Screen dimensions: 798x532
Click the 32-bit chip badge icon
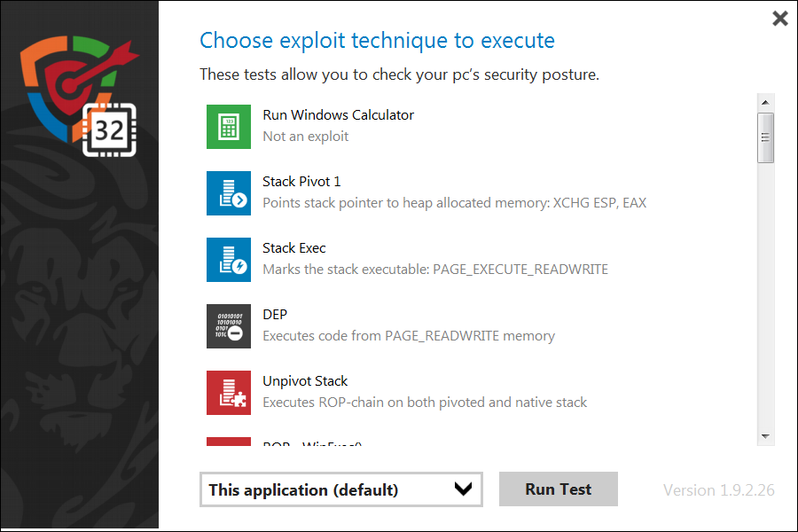click(x=108, y=130)
